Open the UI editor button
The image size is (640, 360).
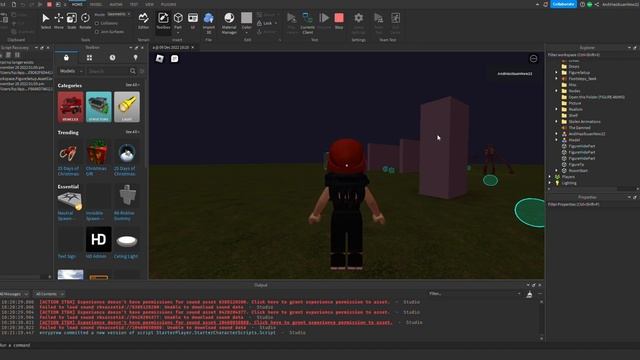193,21
